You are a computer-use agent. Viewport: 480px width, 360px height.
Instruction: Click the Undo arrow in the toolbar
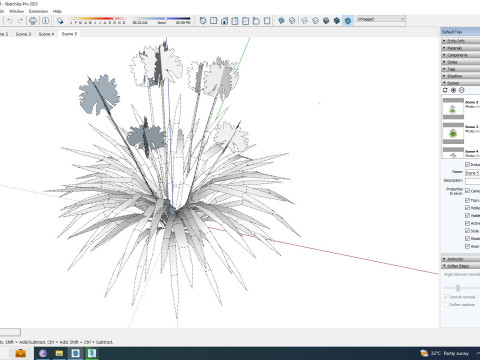pyautogui.click(x=10, y=21)
